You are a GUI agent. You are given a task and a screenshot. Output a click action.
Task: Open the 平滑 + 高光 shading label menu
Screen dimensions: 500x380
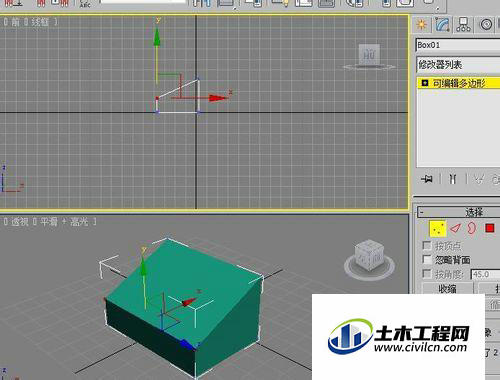[64, 222]
